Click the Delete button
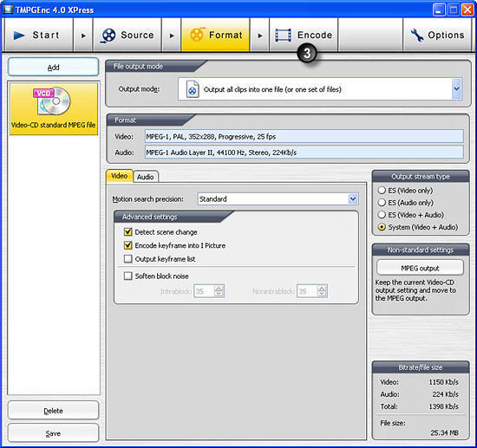This screenshot has width=477, height=448. [53, 411]
